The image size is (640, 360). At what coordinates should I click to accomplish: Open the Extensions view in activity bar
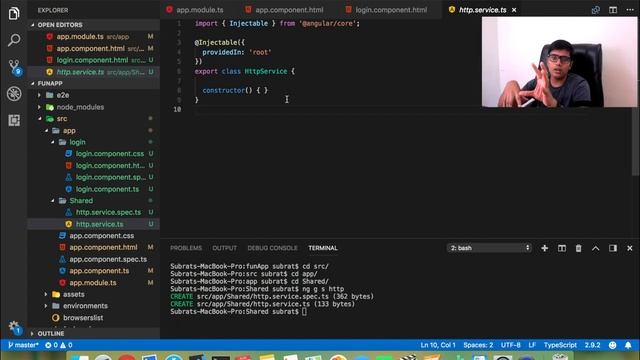point(14,120)
